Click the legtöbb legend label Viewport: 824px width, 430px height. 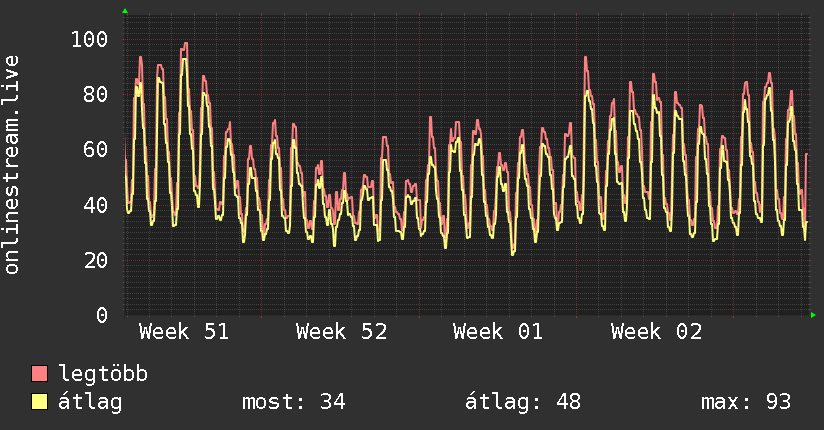pos(103,374)
